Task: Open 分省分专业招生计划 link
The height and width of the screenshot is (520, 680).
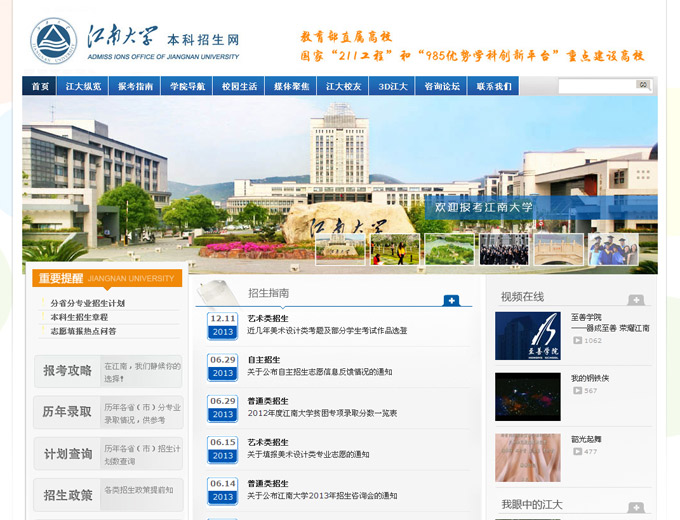Action: pos(88,303)
